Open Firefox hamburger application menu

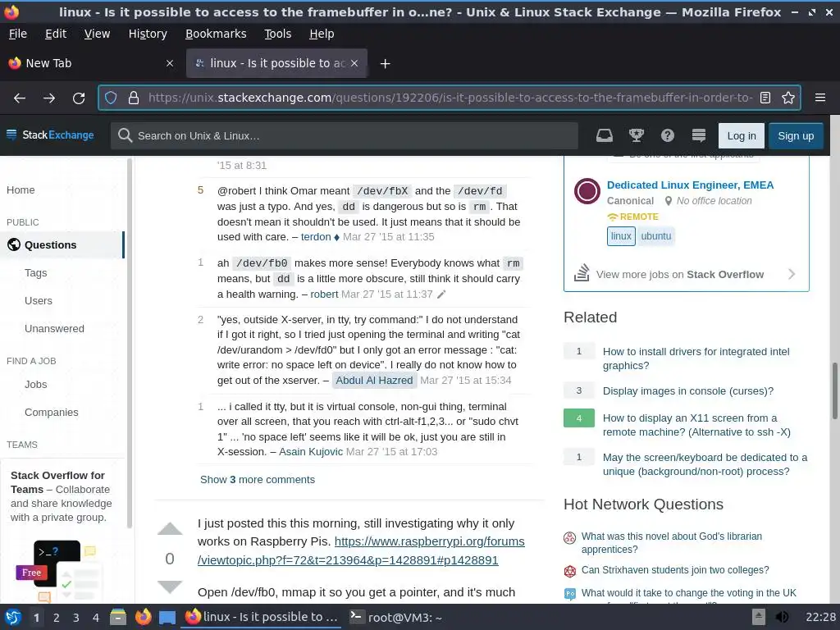[820, 98]
